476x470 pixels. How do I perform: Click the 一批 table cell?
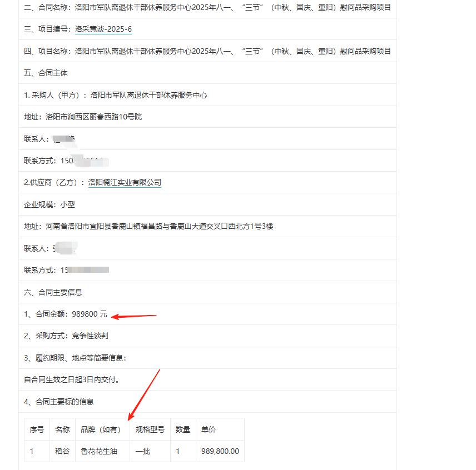tap(150, 451)
